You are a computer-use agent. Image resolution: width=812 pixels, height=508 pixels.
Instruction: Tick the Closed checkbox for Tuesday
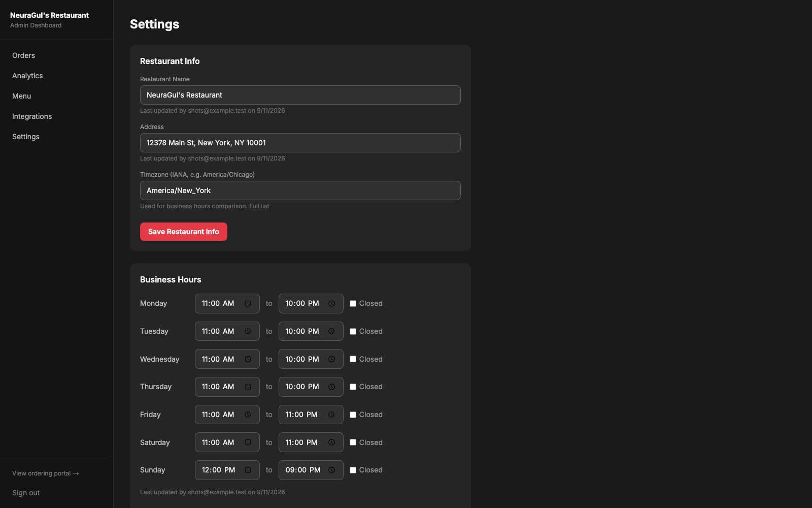tap(353, 331)
